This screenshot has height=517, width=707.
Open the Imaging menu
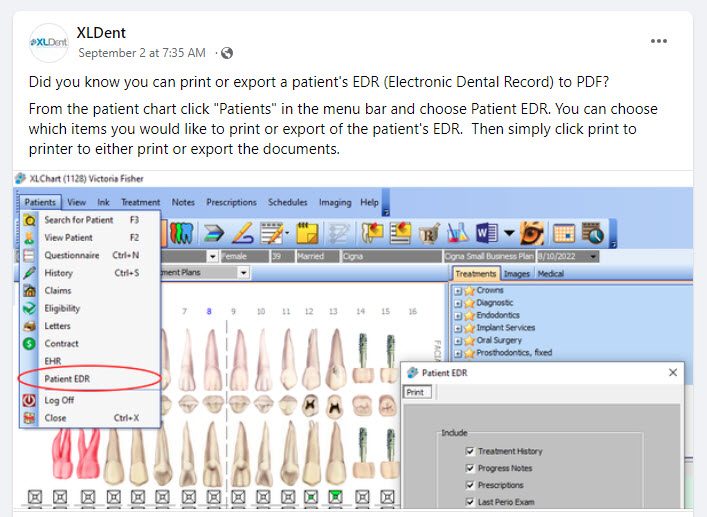click(x=335, y=202)
